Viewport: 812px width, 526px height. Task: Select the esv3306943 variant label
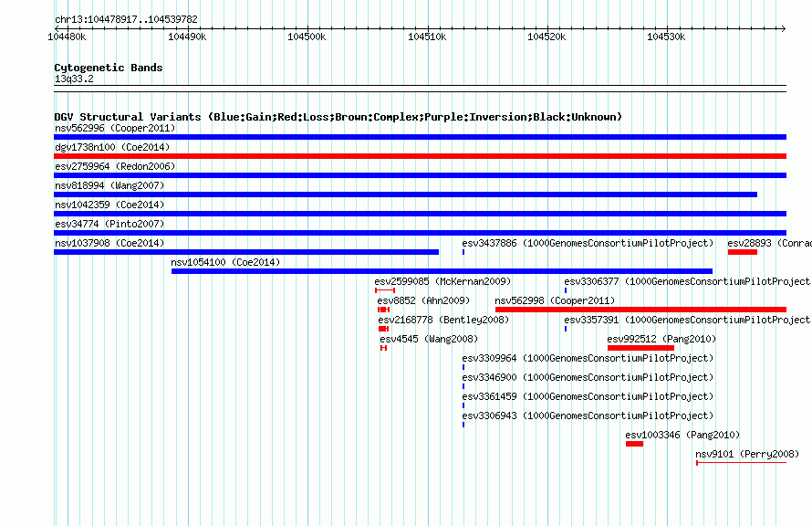(x=588, y=416)
